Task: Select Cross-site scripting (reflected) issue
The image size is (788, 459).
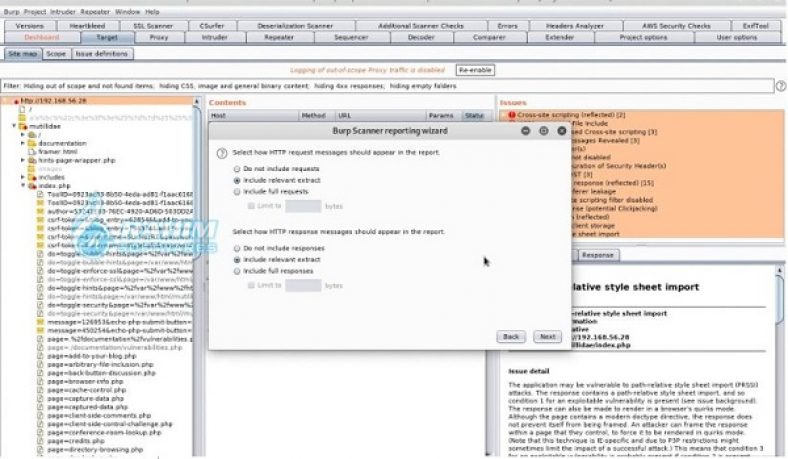Action: (x=571, y=115)
